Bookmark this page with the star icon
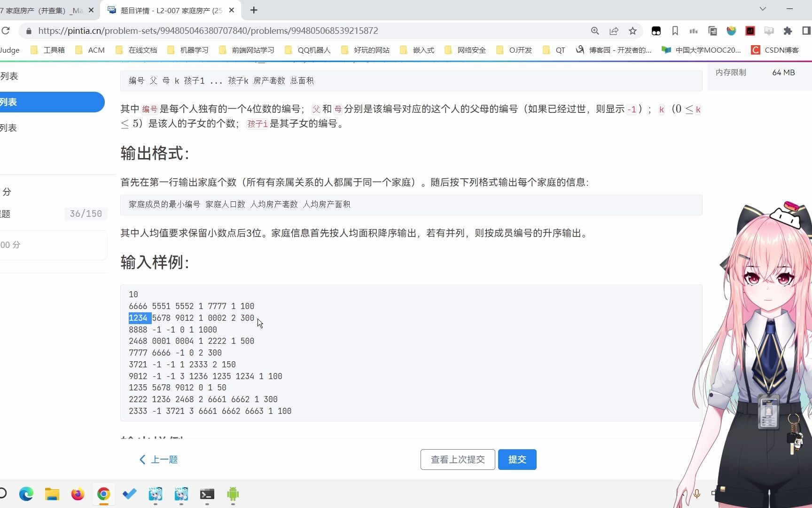This screenshot has height=508, width=812. 632,31
